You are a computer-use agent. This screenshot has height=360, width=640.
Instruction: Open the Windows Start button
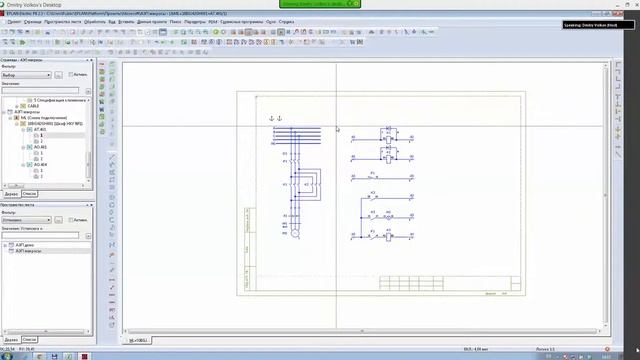[x=7, y=356]
